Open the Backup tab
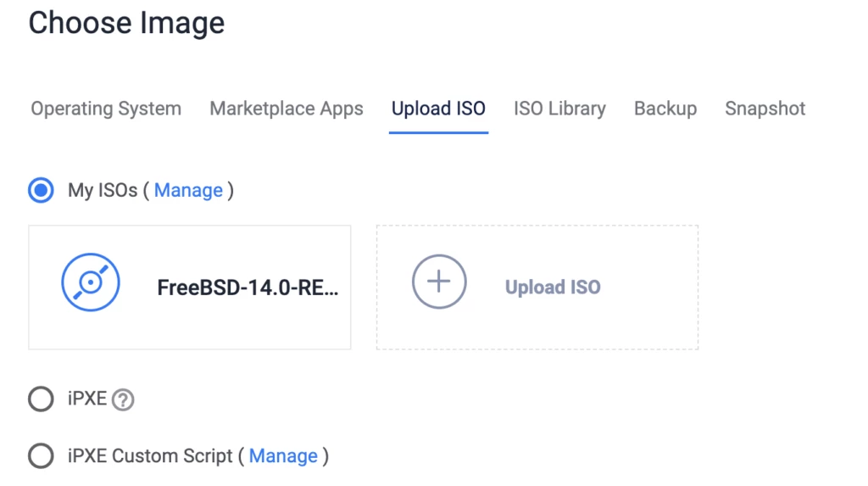Screen dimensions: 868x486 [x=665, y=109]
